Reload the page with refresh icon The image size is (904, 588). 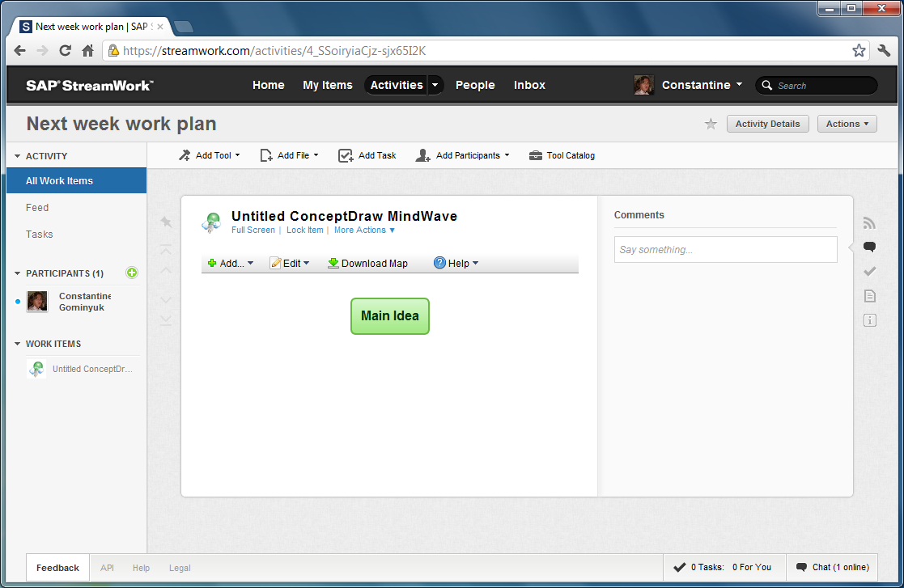pyautogui.click(x=65, y=51)
